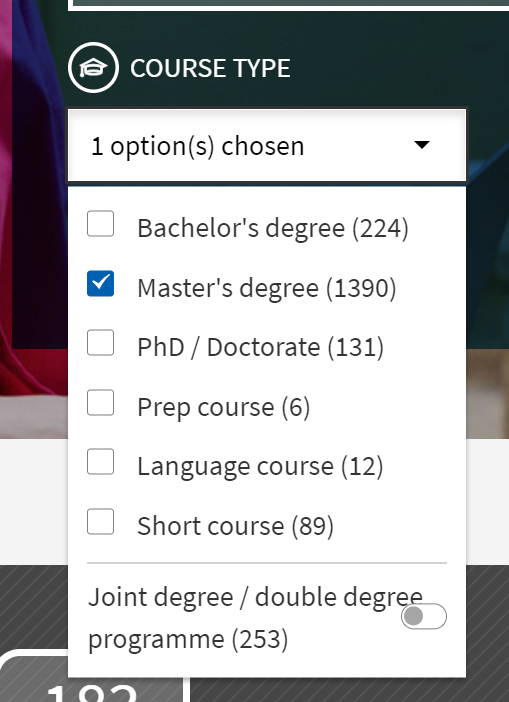Toggle the Joint degree / double degree switch
Image resolution: width=509 pixels, height=702 pixels.
(423, 616)
